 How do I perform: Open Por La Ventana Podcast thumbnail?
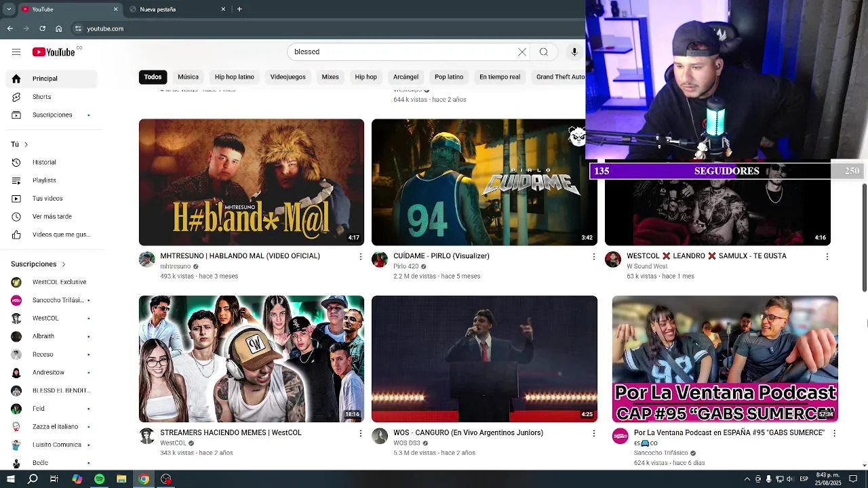click(x=725, y=359)
